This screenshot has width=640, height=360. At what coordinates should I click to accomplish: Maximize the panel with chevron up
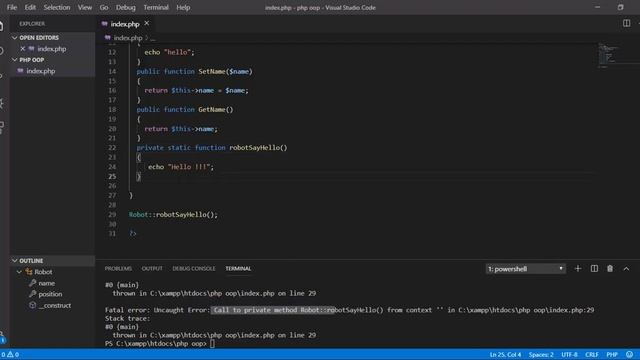[626, 269]
